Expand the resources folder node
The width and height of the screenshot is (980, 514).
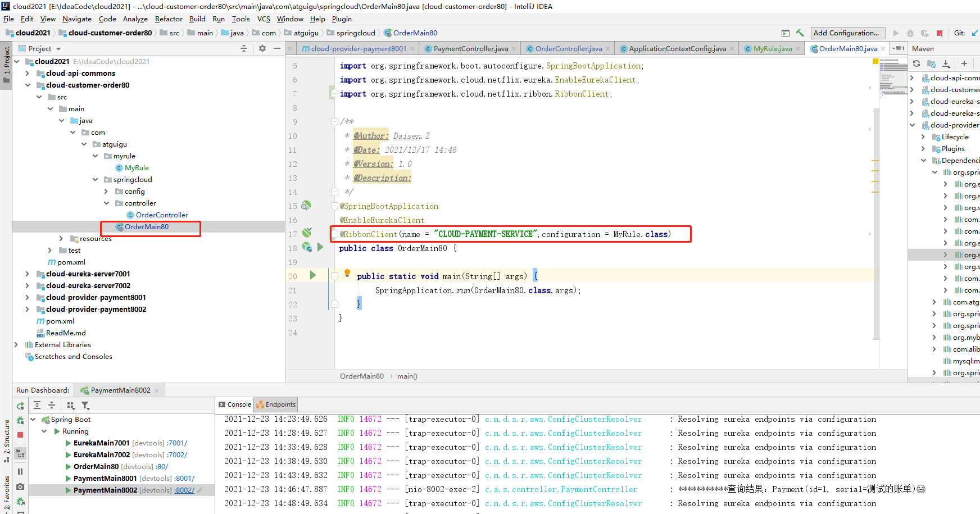tap(61, 239)
